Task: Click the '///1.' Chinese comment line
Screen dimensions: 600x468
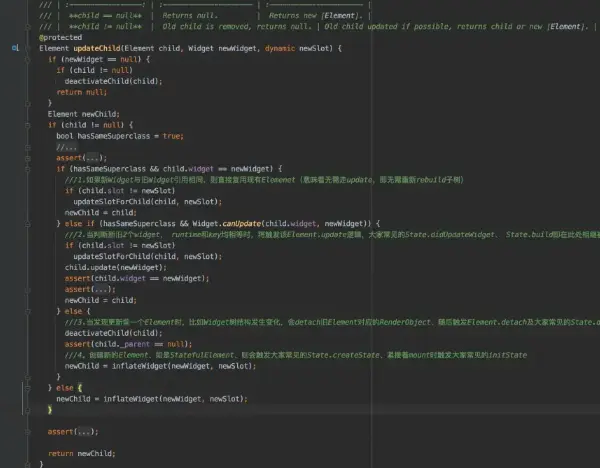Action: click(x=264, y=180)
